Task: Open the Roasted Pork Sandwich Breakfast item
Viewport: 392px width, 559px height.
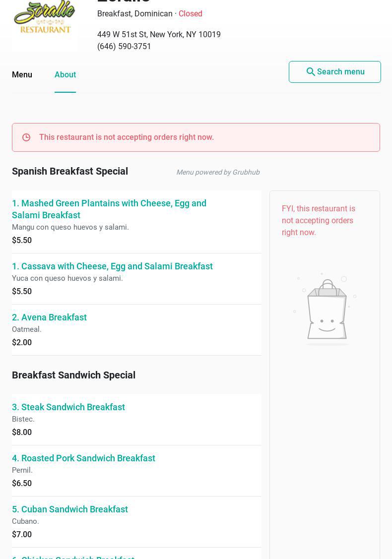Action: pos(83,458)
